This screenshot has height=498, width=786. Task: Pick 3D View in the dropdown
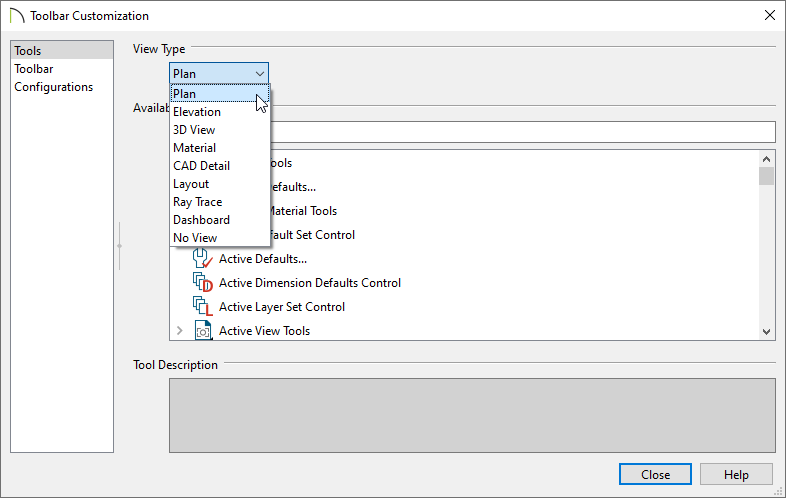[194, 130]
